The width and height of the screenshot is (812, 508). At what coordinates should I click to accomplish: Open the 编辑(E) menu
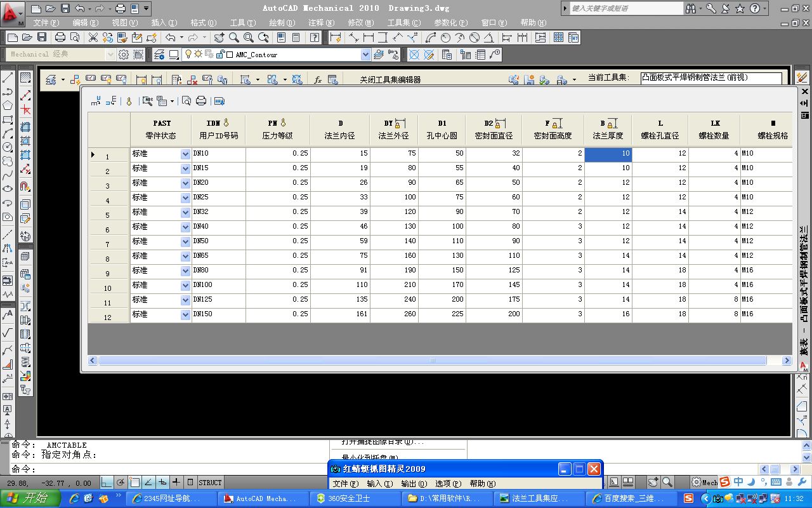click(86, 23)
